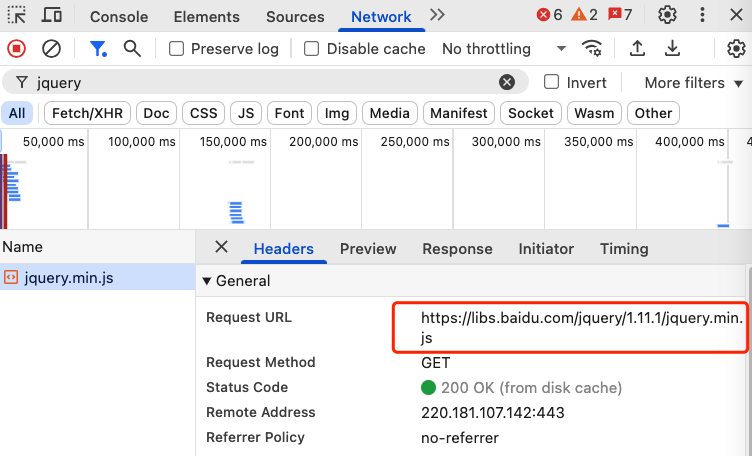Collapse the General headers section
This screenshot has height=456, width=752.
coord(208,281)
